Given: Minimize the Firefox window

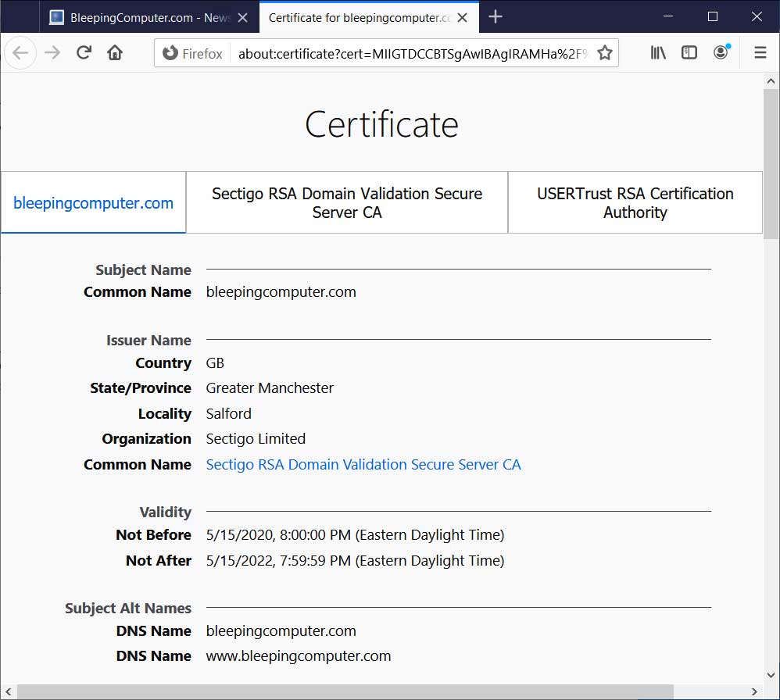Looking at the screenshot, I should (x=668, y=16).
